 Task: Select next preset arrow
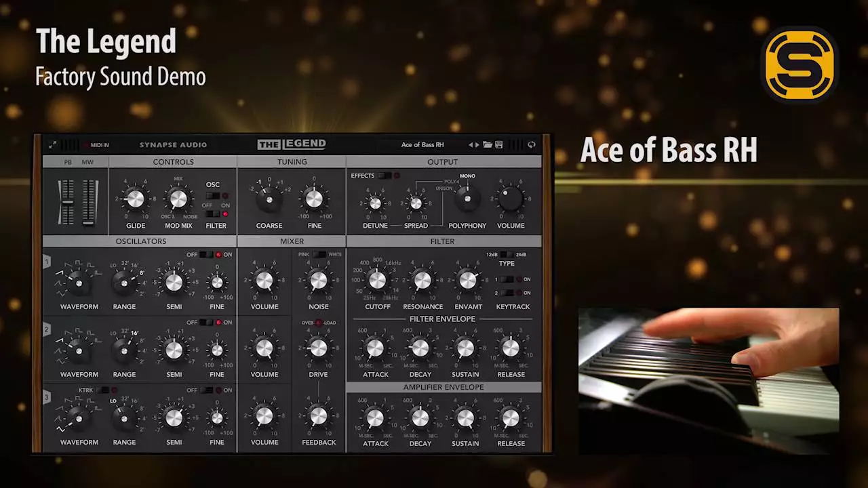coord(477,145)
